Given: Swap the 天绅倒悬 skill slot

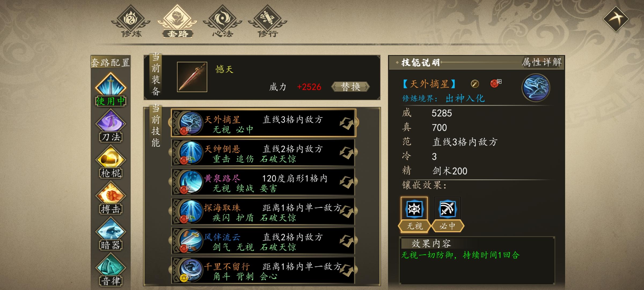Looking at the screenshot, I should tap(347, 153).
